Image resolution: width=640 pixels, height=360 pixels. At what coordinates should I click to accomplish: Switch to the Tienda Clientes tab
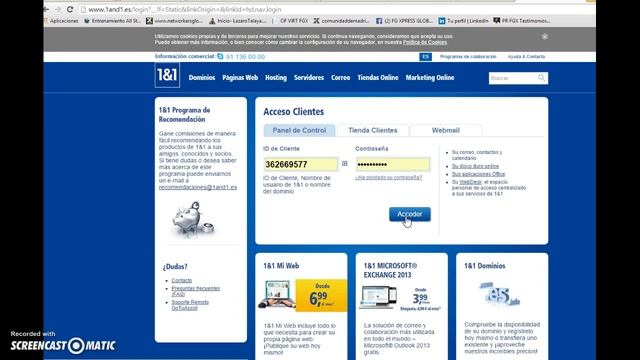click(x=373, y=130)
